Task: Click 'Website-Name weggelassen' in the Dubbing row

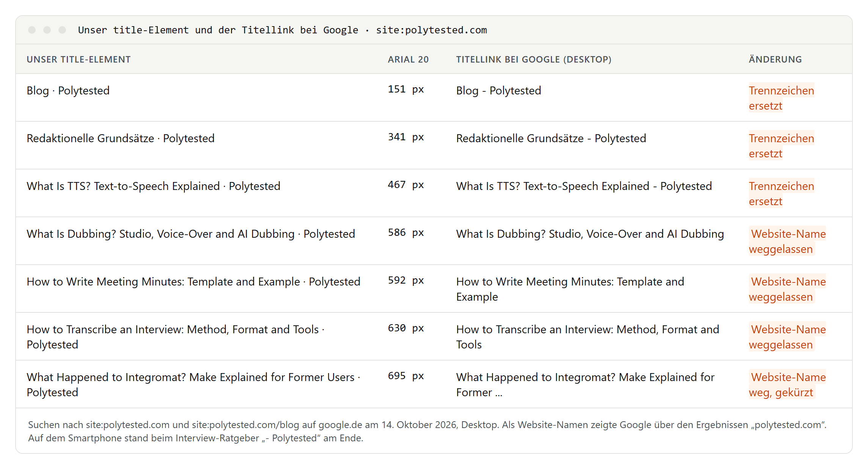Action: click(787, 242)
